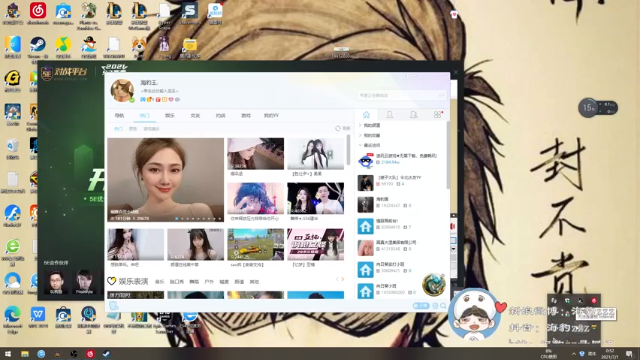Open the man-and-woman stage stream thumbnail

(x=316, y=198)
